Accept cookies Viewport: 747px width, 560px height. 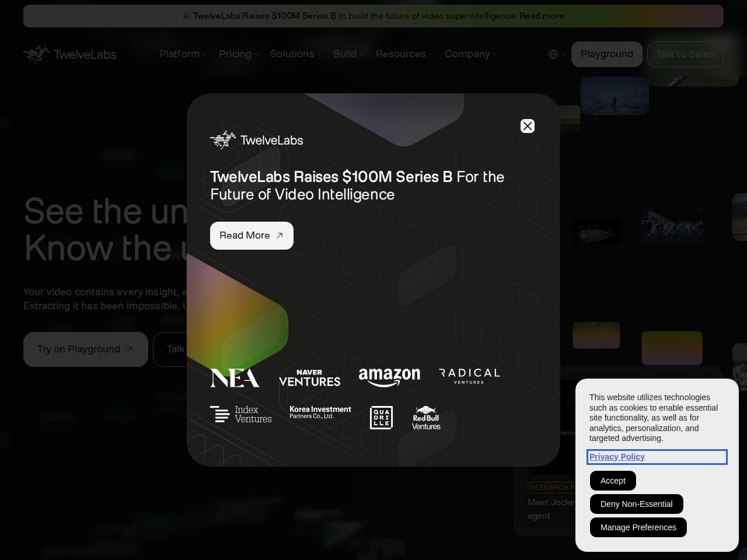click(x=613, y=481)
